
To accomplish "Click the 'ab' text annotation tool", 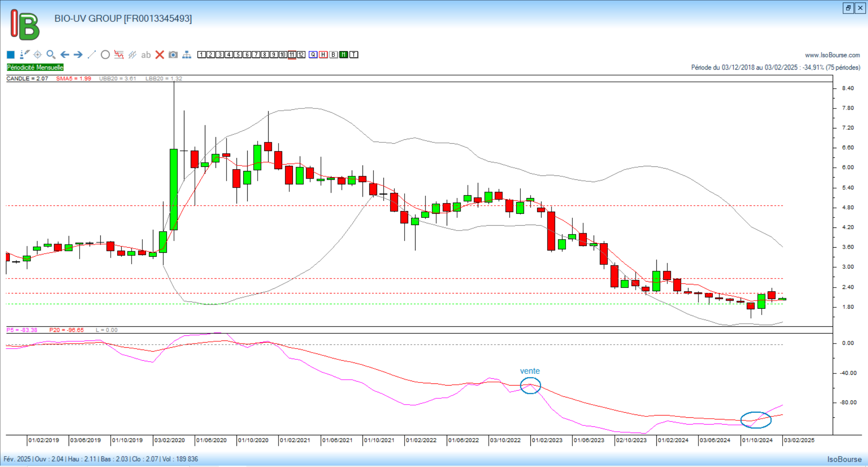I will (x=146, y=55).
